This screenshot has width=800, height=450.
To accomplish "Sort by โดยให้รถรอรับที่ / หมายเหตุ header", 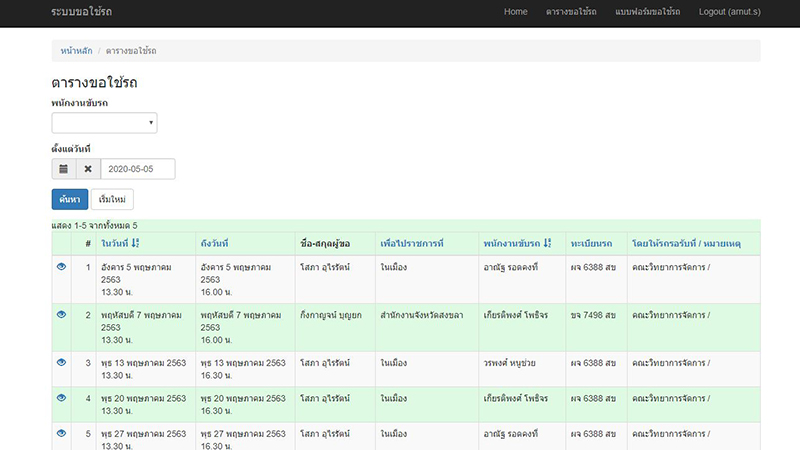I will 686,243.
